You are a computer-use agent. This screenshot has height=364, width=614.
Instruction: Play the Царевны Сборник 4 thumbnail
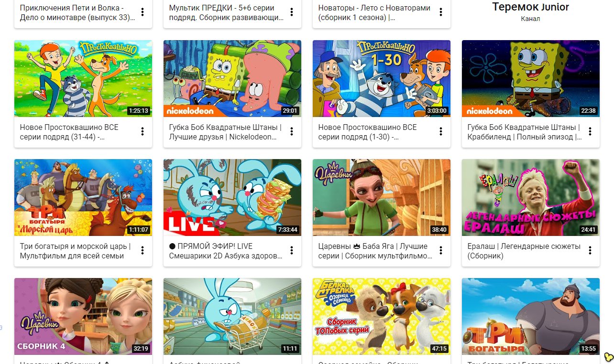click(x=83, y=316)
